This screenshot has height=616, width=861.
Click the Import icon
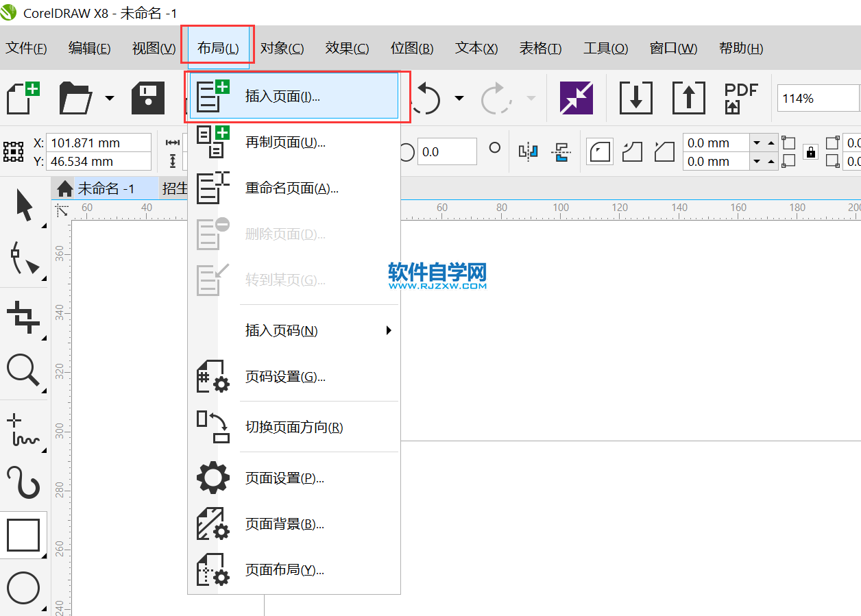(636, 98)
